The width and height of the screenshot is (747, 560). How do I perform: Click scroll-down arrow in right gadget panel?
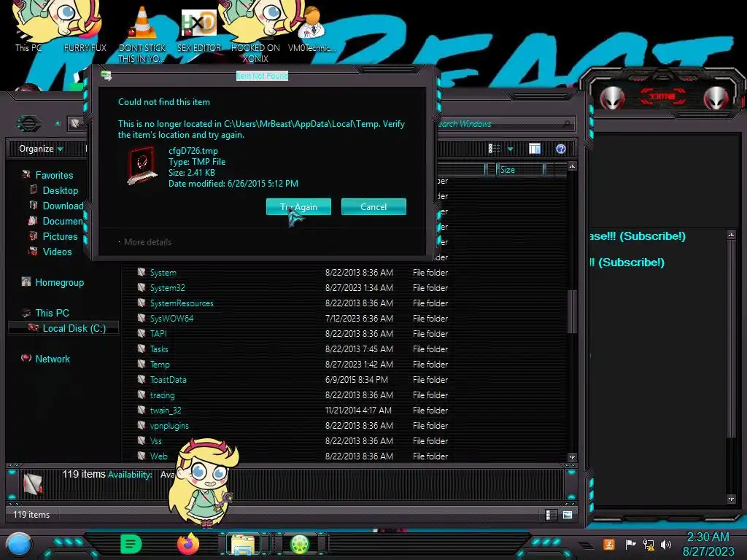point(731,499)
